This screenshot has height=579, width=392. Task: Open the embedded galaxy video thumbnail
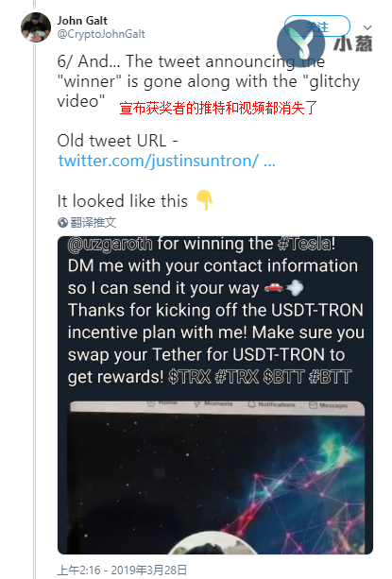(217, 477)
